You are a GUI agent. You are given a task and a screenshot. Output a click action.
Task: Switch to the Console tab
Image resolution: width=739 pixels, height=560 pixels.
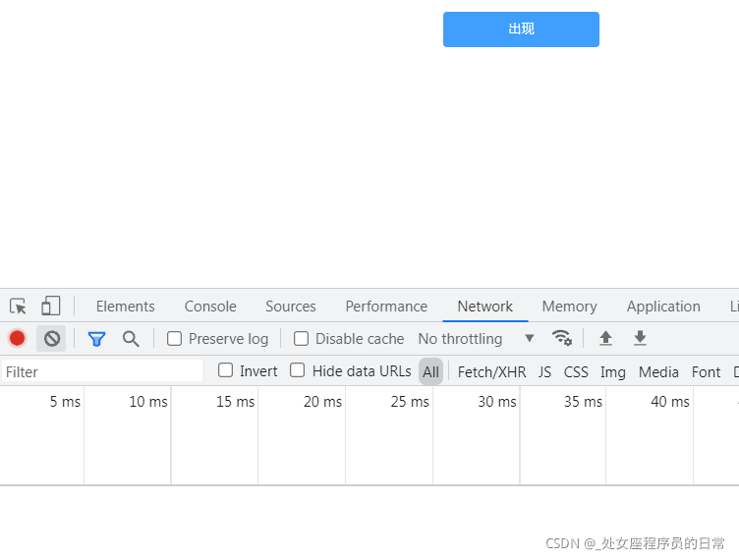(x=210, y=307)
